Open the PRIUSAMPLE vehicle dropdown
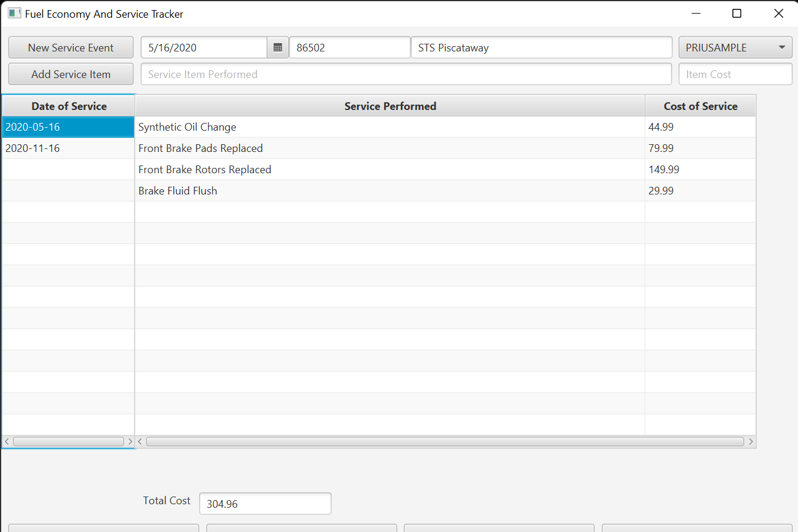The width and height of the screenshot is (798, 532). click(735, 48)
